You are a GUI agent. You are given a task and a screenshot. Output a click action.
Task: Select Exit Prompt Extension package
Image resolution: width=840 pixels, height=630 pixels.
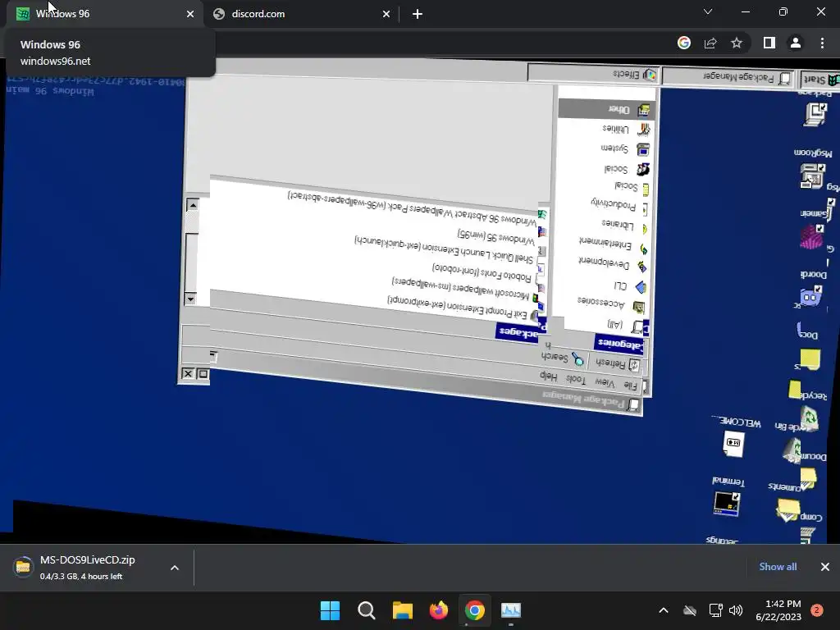457,308
